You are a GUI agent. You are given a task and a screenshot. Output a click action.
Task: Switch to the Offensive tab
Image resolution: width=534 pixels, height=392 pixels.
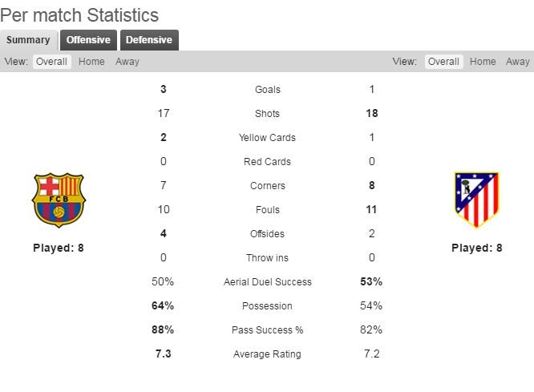88,40
